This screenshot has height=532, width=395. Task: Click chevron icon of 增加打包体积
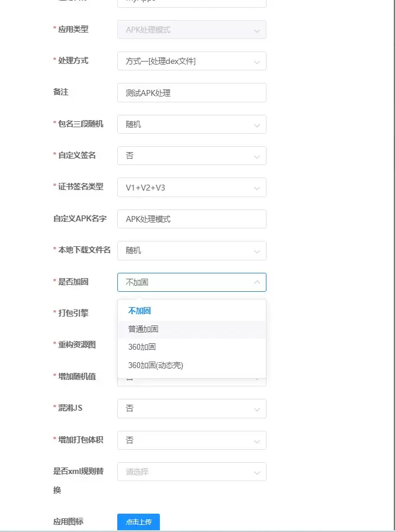coord(257,441)
